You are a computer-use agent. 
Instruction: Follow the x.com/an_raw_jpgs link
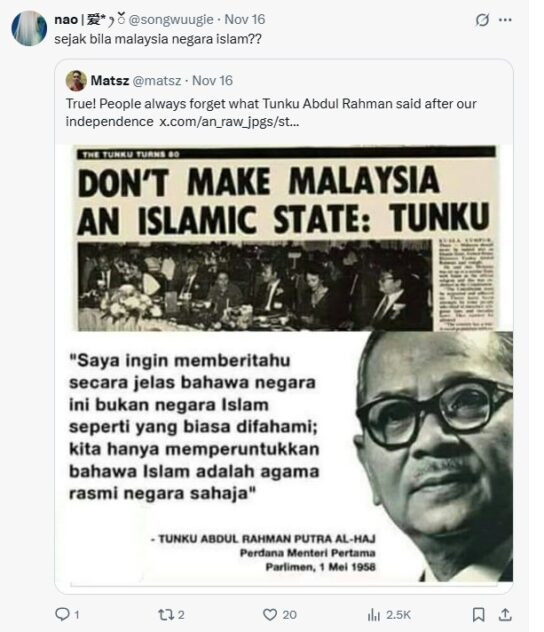(229, 122)
